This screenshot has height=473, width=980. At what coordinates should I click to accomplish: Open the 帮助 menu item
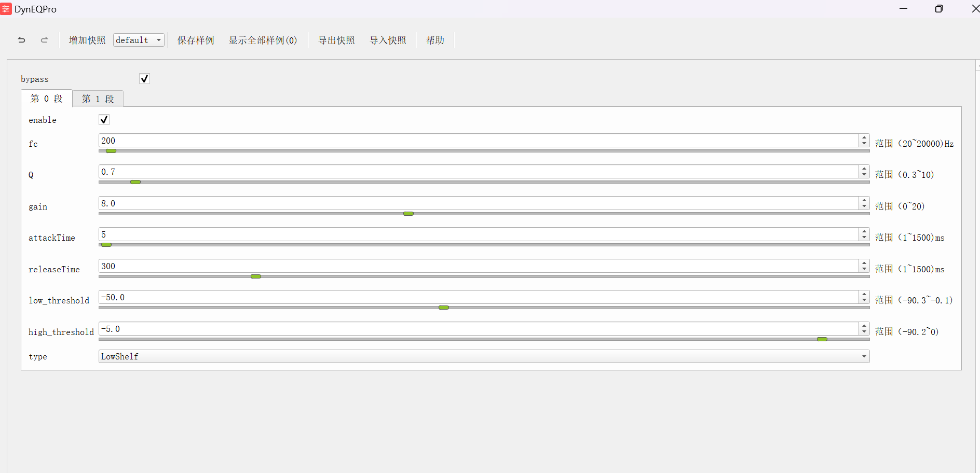click(435, 40)
